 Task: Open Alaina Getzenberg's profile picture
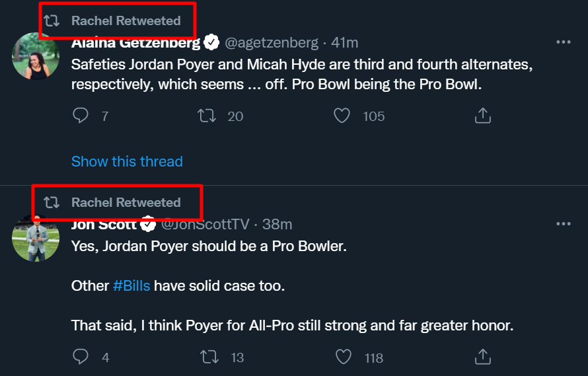point(36,56)
